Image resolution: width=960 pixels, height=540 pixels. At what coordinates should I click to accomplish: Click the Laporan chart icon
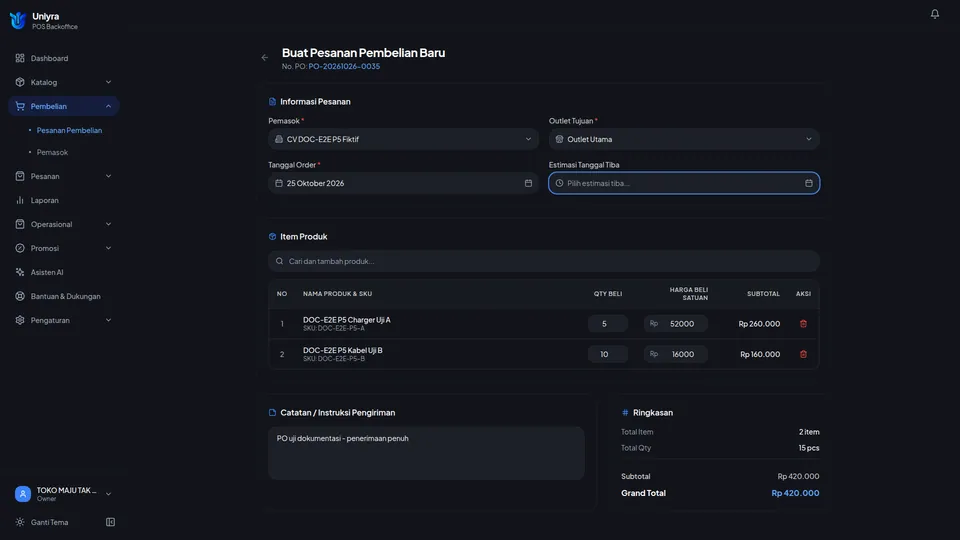tap(20, 200)
